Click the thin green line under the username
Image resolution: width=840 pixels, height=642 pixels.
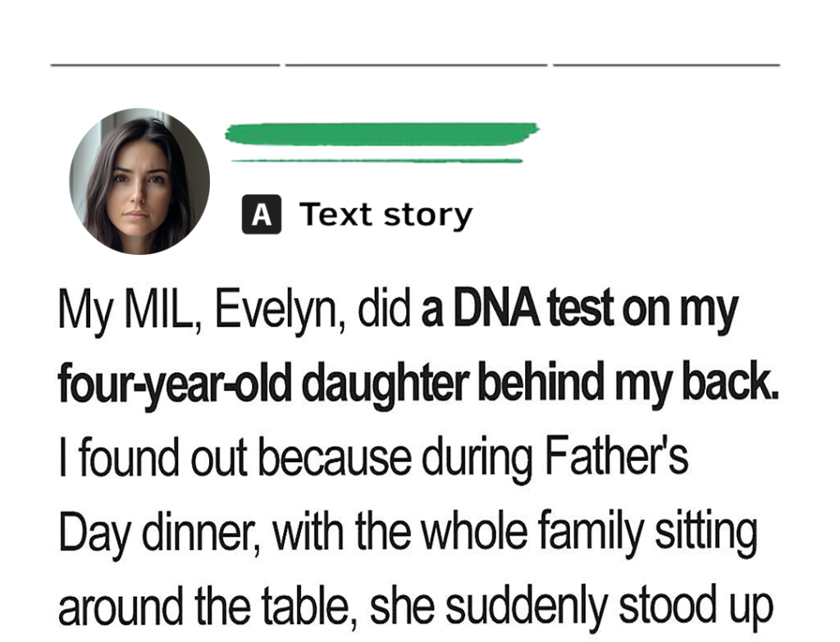[377, 161]
